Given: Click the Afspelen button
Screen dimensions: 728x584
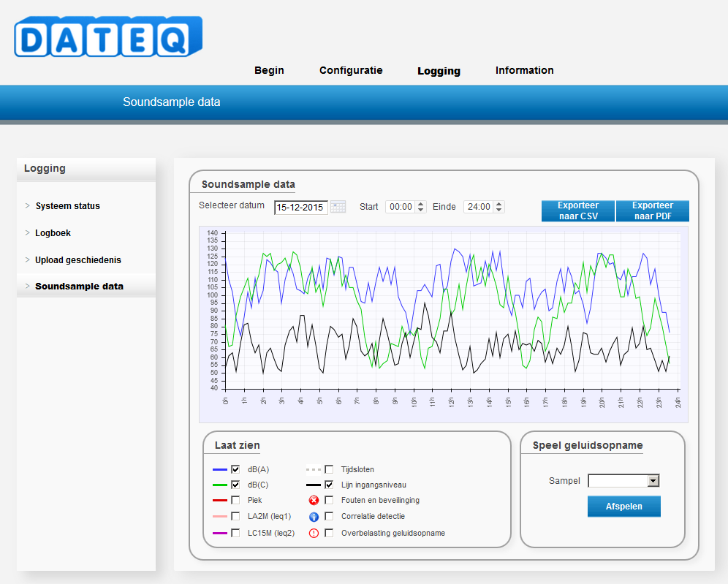Looking at the screenshot, I should coord(624,507).
